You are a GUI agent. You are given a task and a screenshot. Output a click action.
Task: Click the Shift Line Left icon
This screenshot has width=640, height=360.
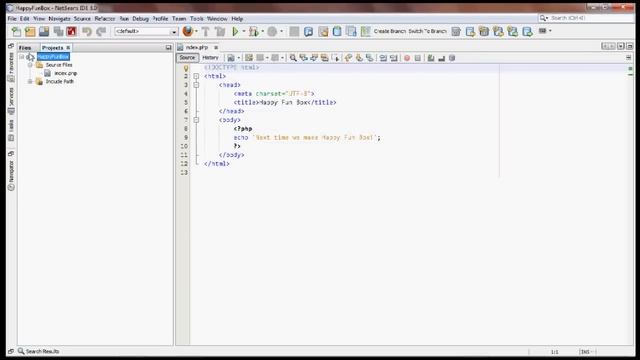383,58
